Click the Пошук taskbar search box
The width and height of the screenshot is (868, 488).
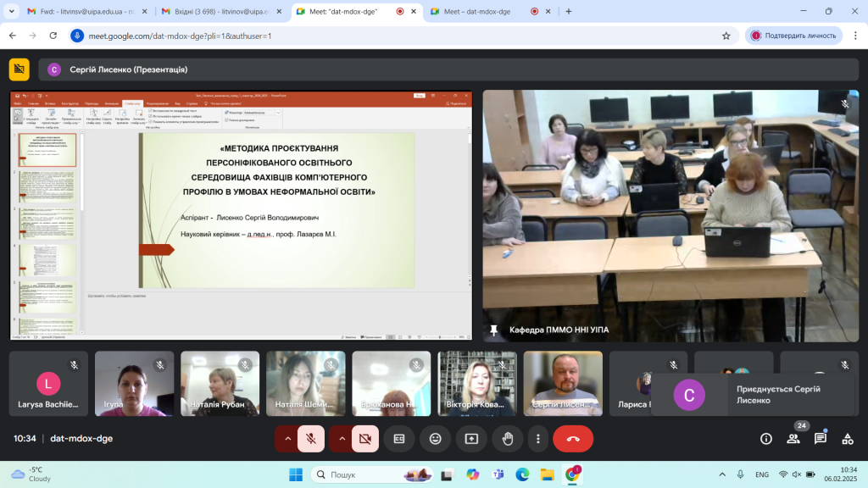(371, 474)
